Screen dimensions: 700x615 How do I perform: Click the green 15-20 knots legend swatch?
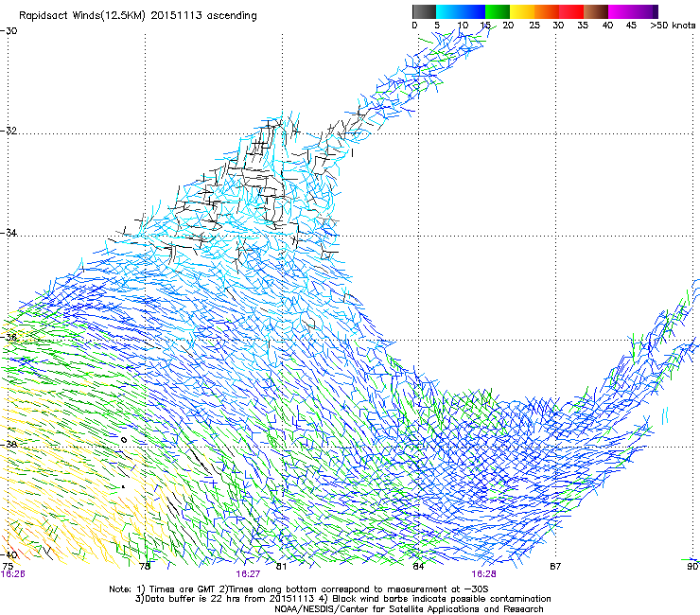[x=498, y=11]
